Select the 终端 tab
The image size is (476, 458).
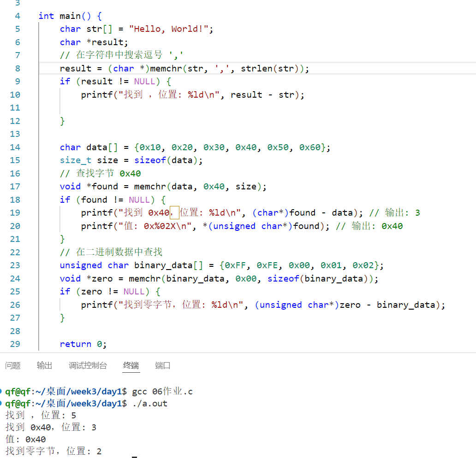pyautogui.click(x=131, y=365)
